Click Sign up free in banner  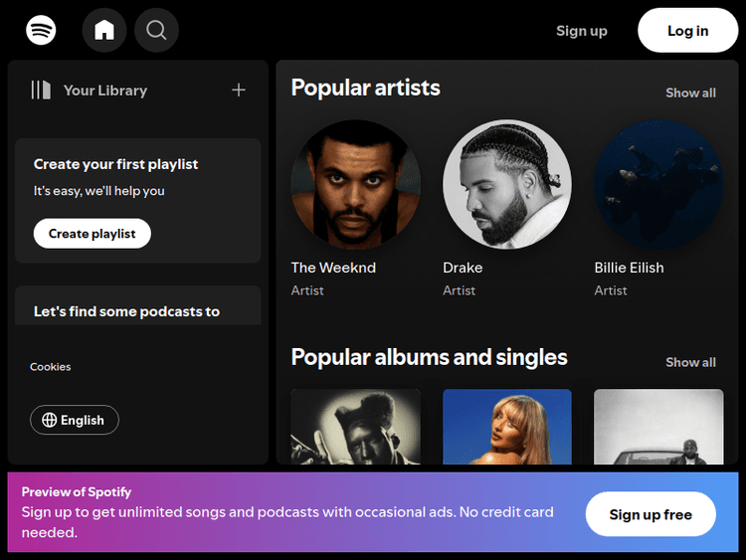pyautogui.click(x=651, y=514)
